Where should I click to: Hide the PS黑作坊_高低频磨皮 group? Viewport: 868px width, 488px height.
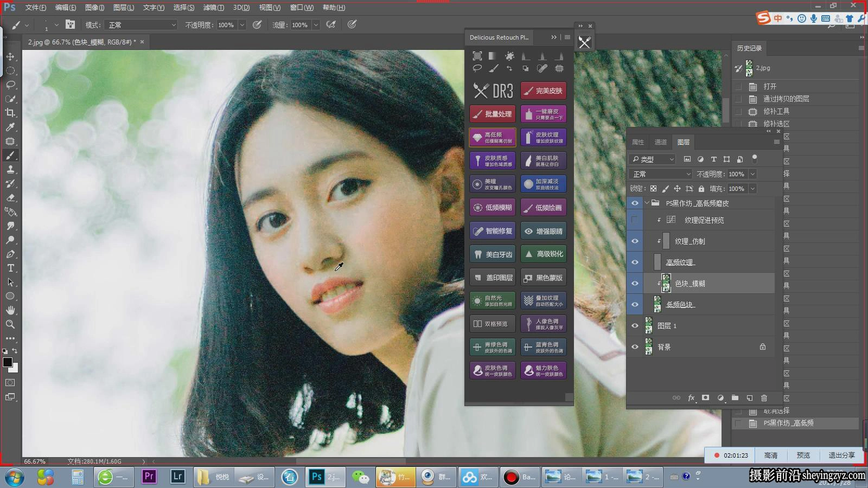[x=635, y=203]
